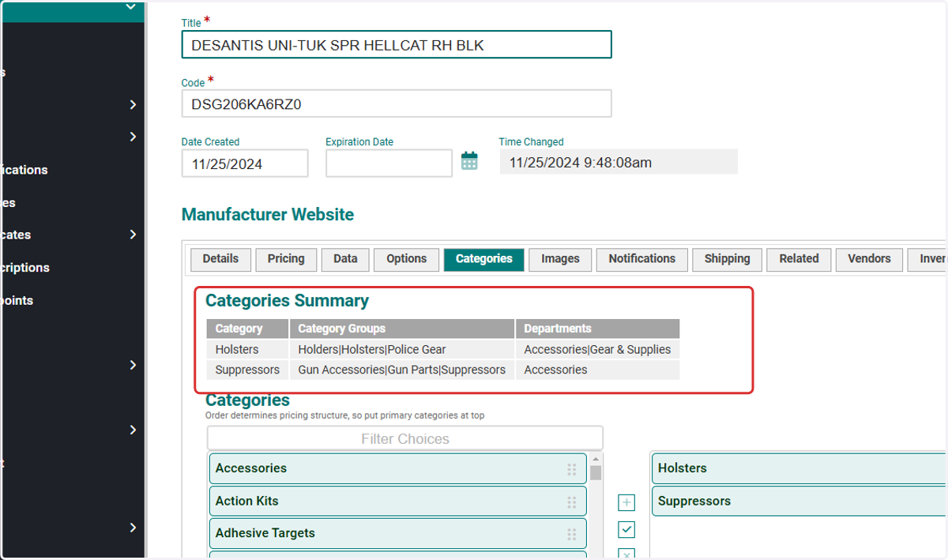Click the Date Created field
Viewport: 948px width, 560px height.
[245, 163]
